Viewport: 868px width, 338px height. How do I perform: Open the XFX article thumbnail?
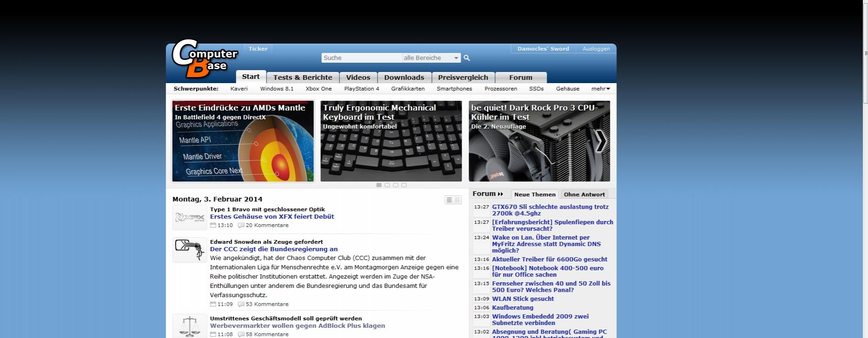pyautogui.click(x=190, y=218)
